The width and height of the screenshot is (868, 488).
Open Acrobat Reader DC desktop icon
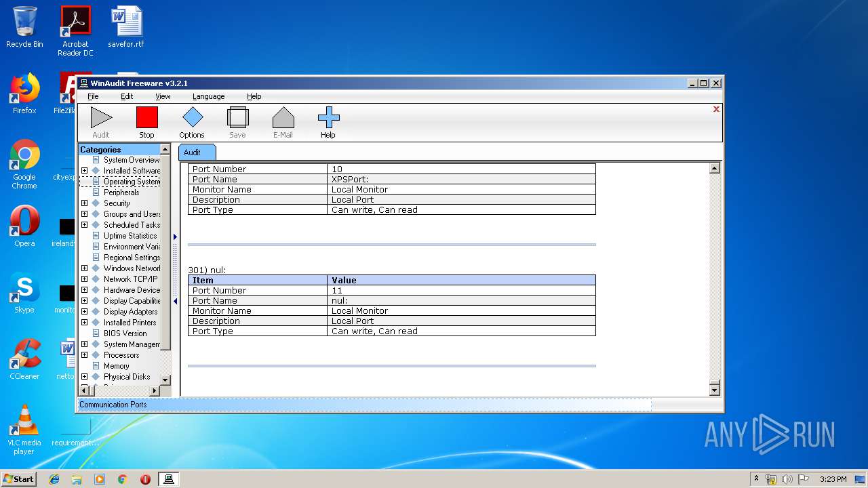click(x=75, y=31)
